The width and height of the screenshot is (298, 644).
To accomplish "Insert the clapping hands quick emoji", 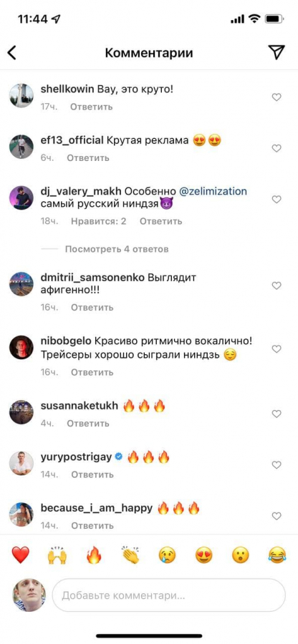I will (x=130, y=555).
